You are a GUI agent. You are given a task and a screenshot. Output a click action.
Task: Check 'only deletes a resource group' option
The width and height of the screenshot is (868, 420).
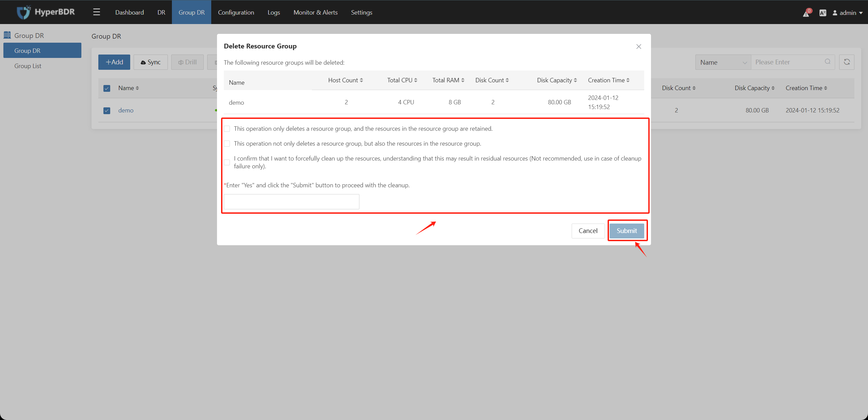[x=228, y=129]
